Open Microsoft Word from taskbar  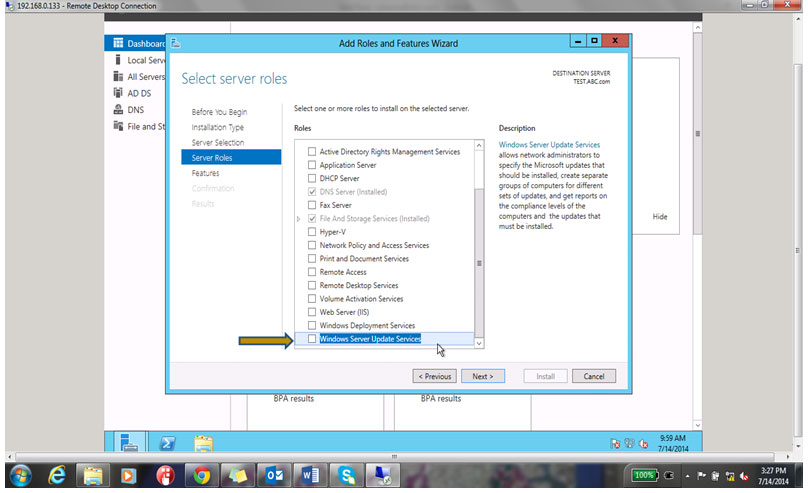tap(310, 475)
